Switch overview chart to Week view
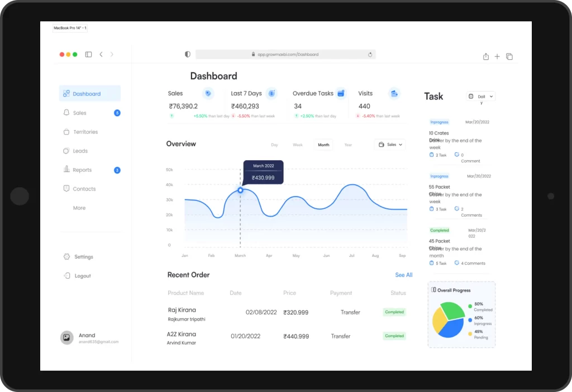The image size is (572, 392). pos(298,145)
